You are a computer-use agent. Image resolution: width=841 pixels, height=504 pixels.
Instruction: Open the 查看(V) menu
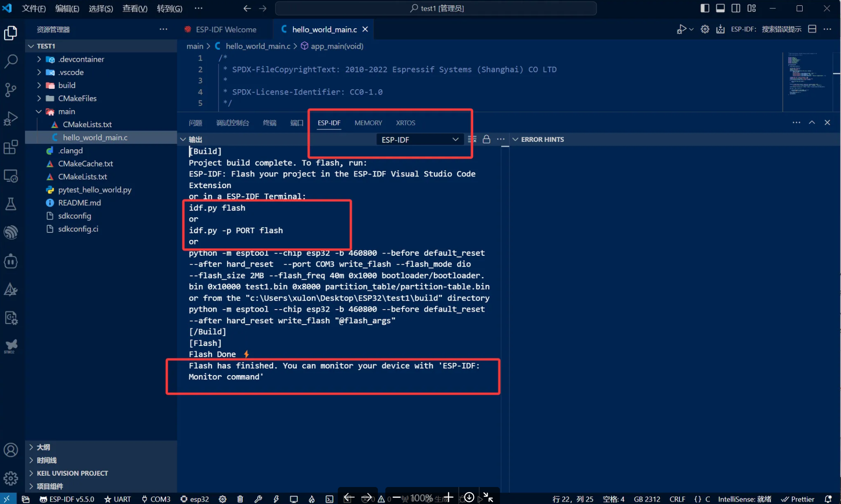tap(135, 8)
